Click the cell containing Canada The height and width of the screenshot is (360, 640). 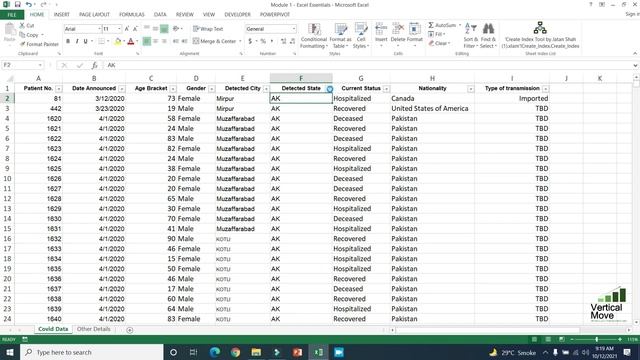click(432, 98)
